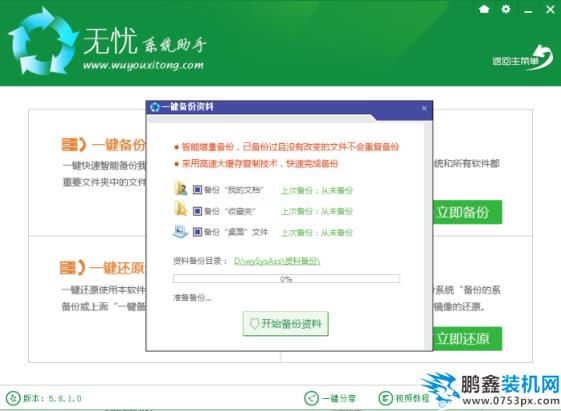Click the 一键备份 heading in main window
Screen dimensions: 561x411
coord(119,145)
